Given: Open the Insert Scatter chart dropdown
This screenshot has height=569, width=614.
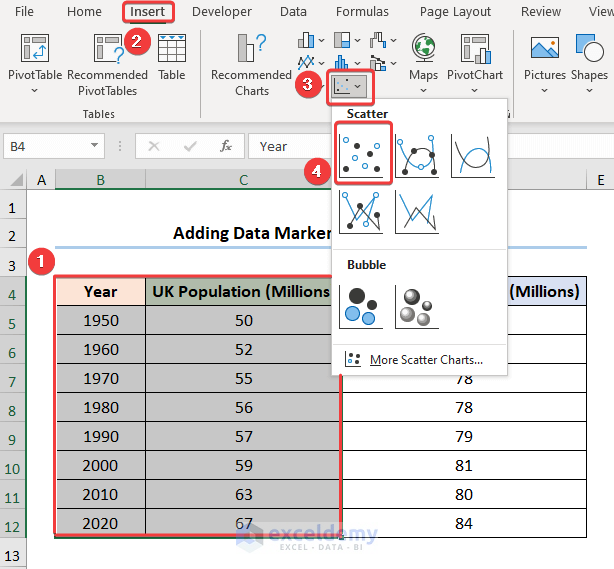Looking at the screenshot, I should click(349, 87).
